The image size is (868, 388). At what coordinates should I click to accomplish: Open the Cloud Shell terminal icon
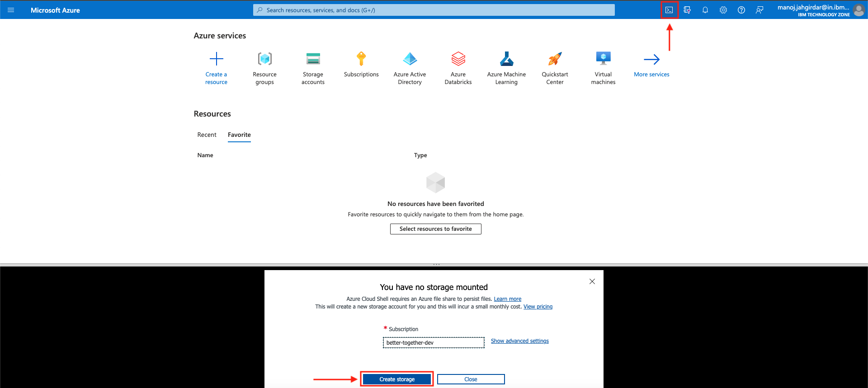(x=669, y=10)
